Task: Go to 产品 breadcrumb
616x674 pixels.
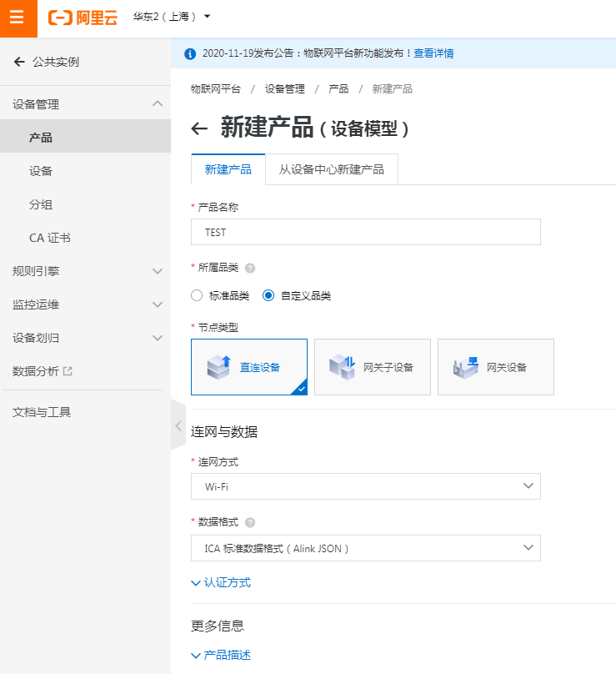Action: point(338,89)
